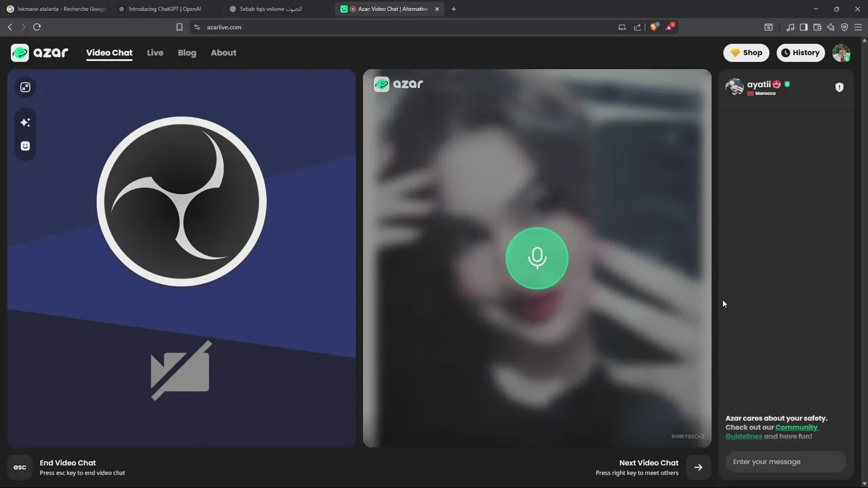Report the user with the shield icon
The image size is (868, 488).
pyautogui.click(x=840, y=87)
